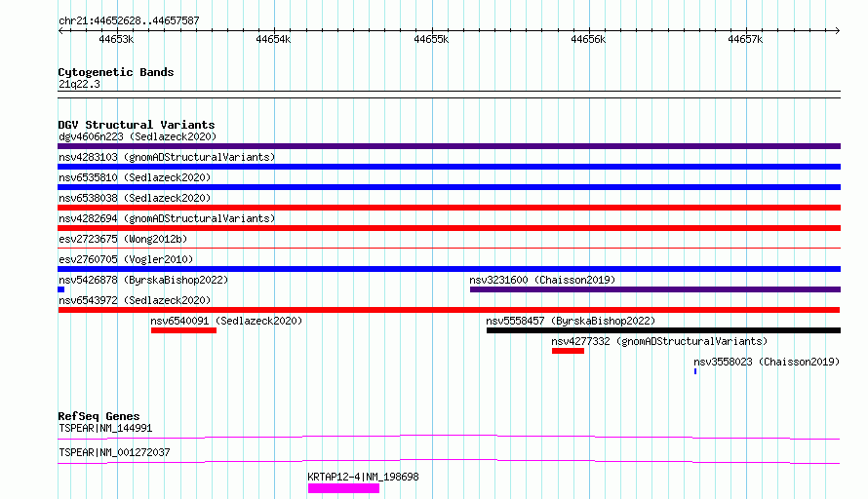
Task: Click the RefSeq Genes track title
Action: 99,416
